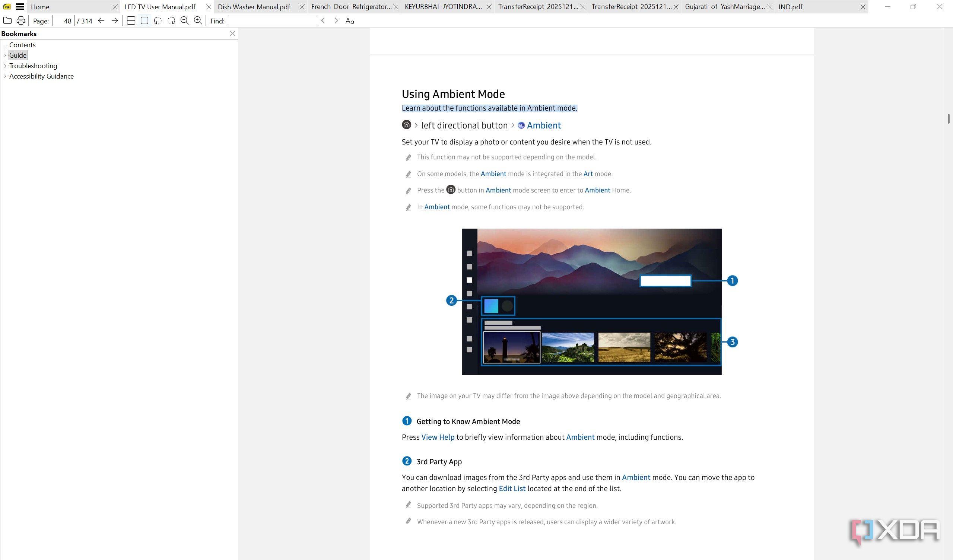Expand the Troubleshooting bookmark
This screenshot has height=560, width=953.
[4, 66]
